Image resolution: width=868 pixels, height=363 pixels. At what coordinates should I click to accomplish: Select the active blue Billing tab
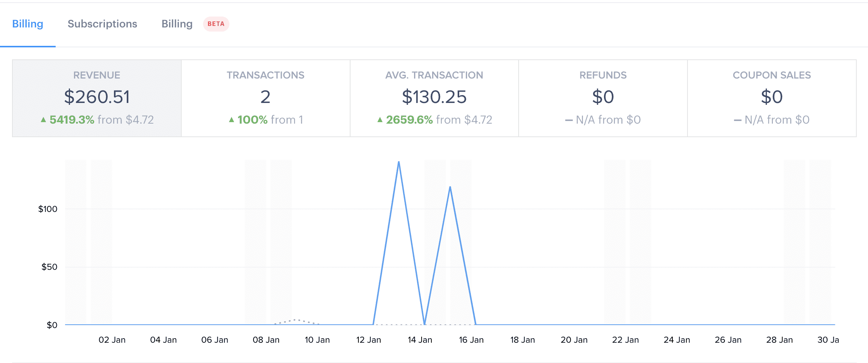click(x=27, y=24)
